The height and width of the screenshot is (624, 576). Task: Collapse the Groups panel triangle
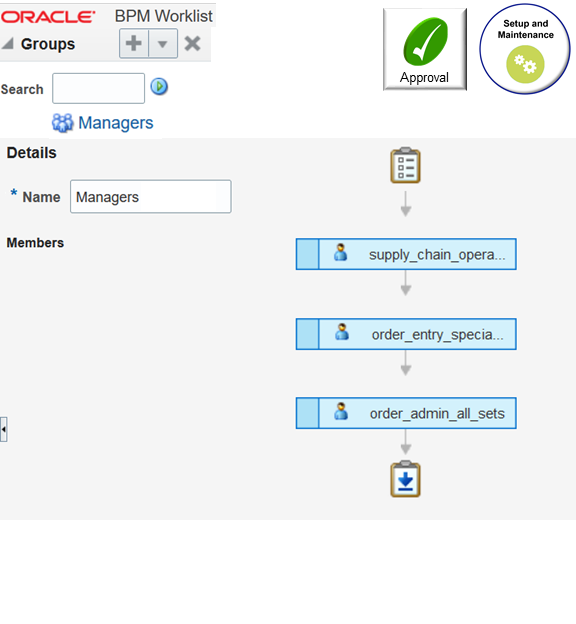coord(8,43)
